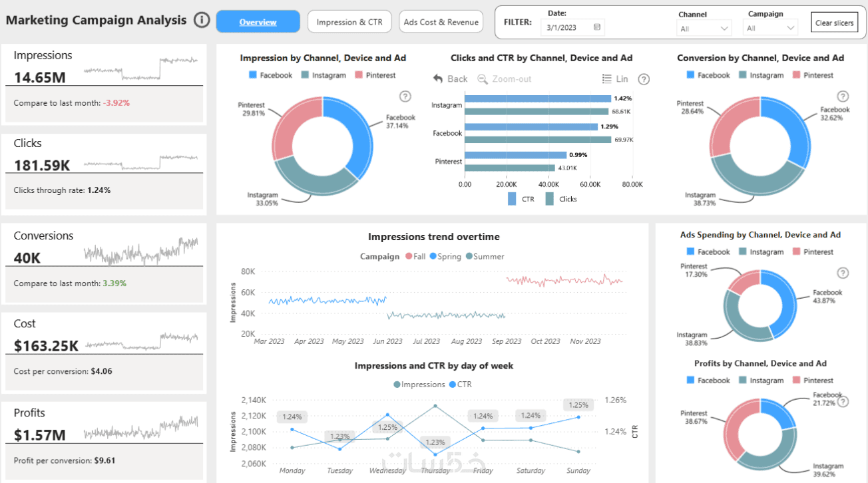Switch to the Ads Cost & Revenue tab

click(x=441, y=22)
